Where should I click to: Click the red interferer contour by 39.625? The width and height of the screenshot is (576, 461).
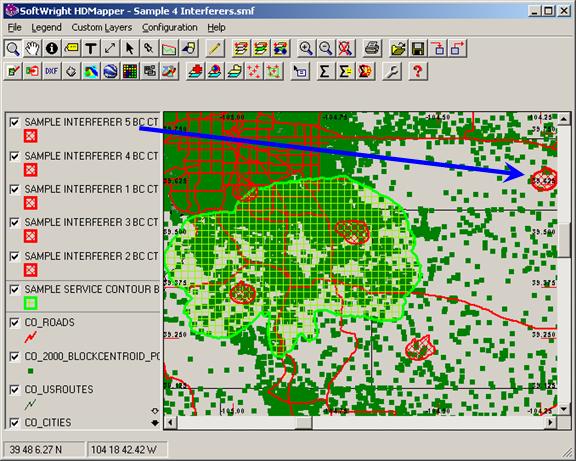pyautogui.click(x=544, y=179)
